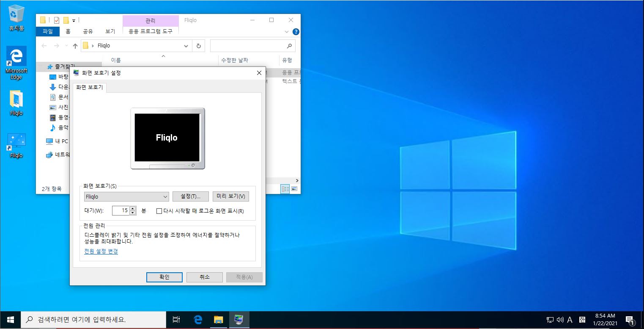Close the 화면 보호기 설정 dialog
Image resolution: width=644 pixels, height=329 pixels.
click(x=259, y=73)
